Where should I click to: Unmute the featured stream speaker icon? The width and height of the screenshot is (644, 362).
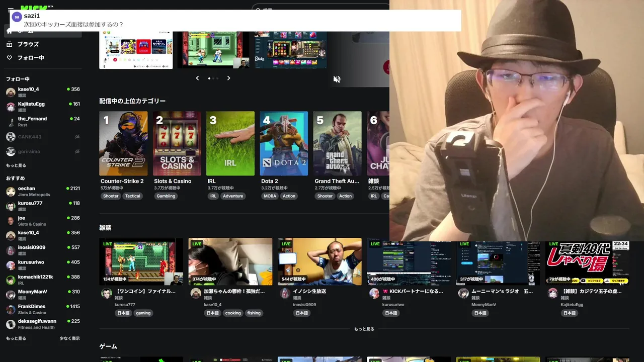337,79
